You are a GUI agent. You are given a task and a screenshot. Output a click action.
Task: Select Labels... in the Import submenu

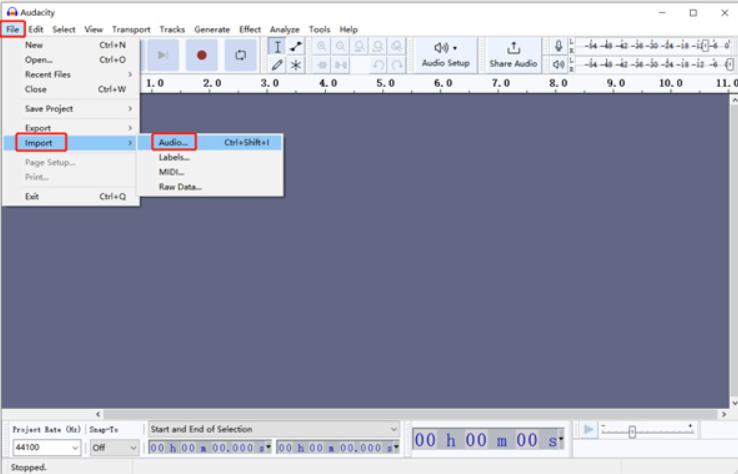(x=210, y=157)
